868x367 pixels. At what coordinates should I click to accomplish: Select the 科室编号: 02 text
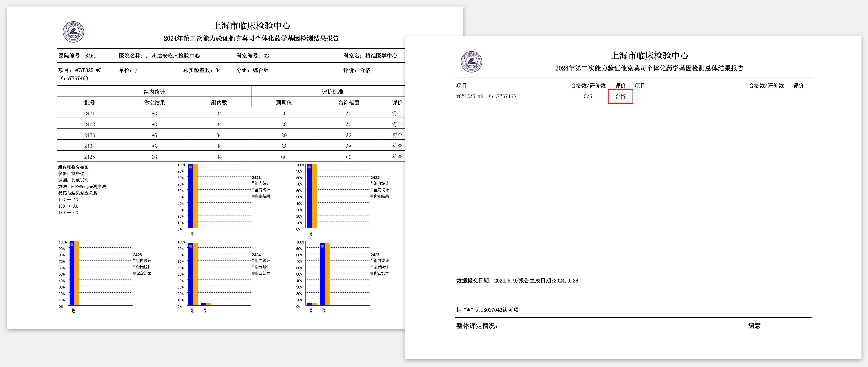[x=253, y=56]
